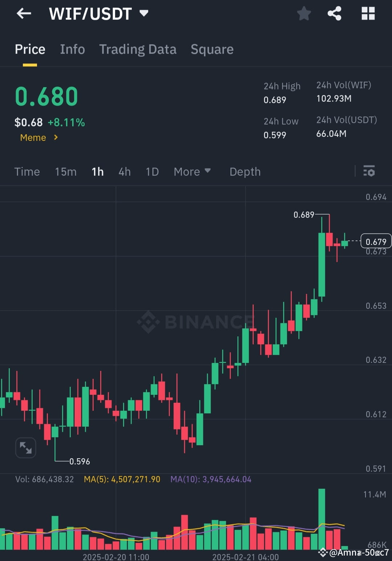Open the Meme category link
This screenshot has width=392, height=561.
pos(33,138)
